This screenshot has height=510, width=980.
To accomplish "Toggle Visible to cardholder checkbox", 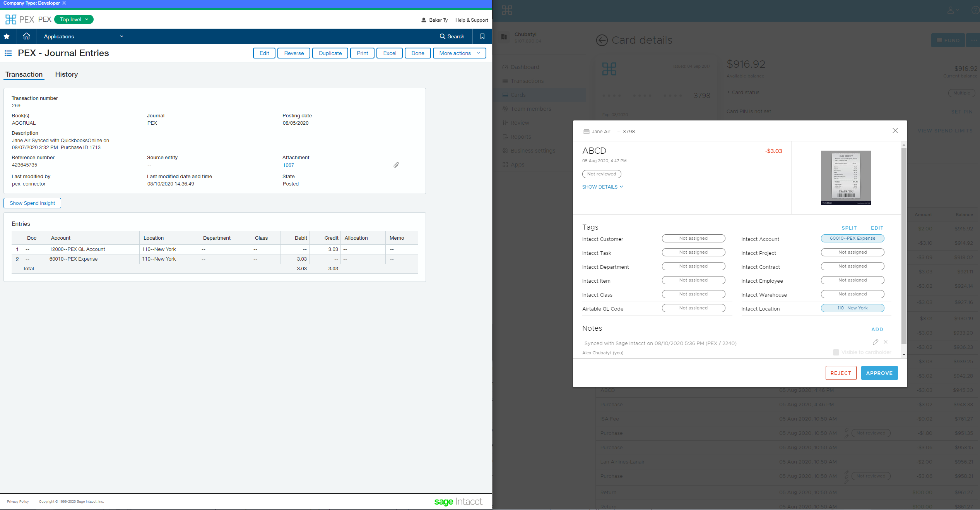I will coord(836,352).
